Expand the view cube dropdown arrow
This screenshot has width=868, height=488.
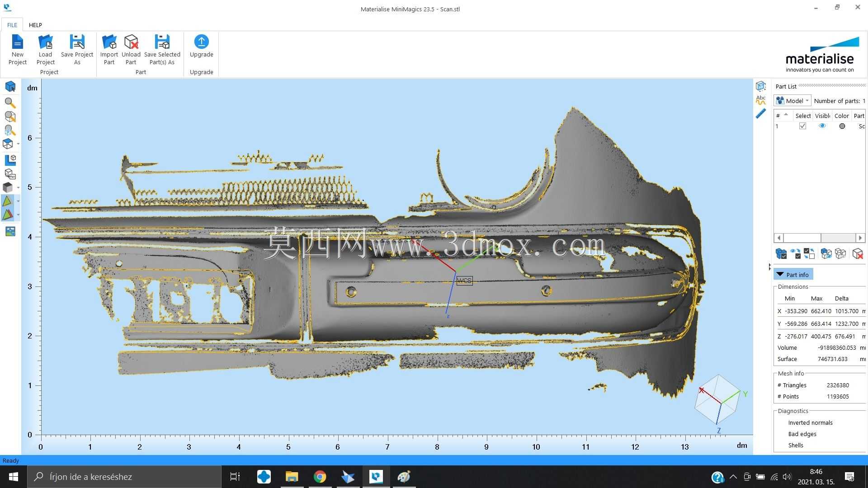(18, 144)
